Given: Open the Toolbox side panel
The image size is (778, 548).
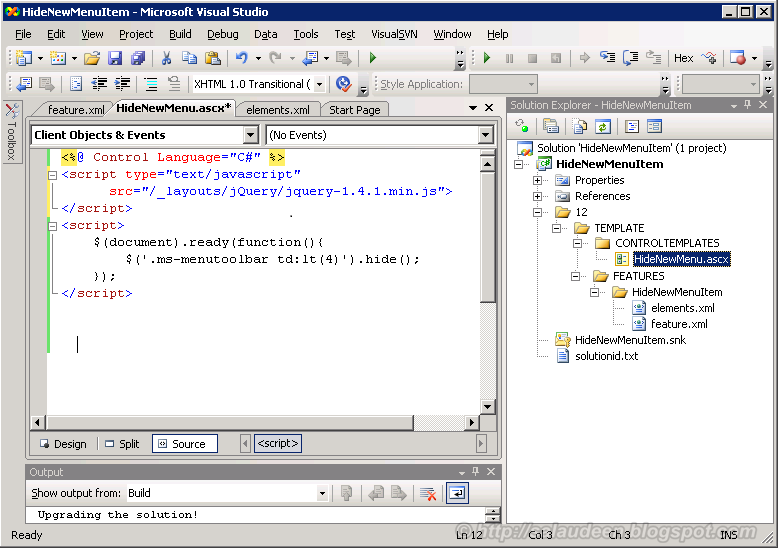Looking at the screenshot, I should pos(12,132).
